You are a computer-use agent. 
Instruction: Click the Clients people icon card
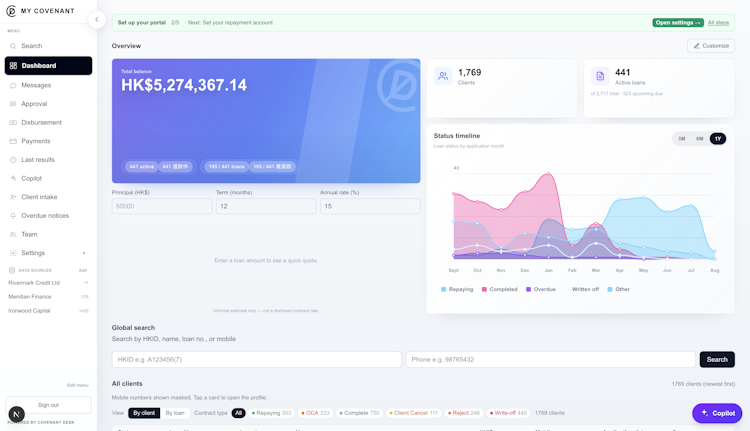[x=443, y=76]
